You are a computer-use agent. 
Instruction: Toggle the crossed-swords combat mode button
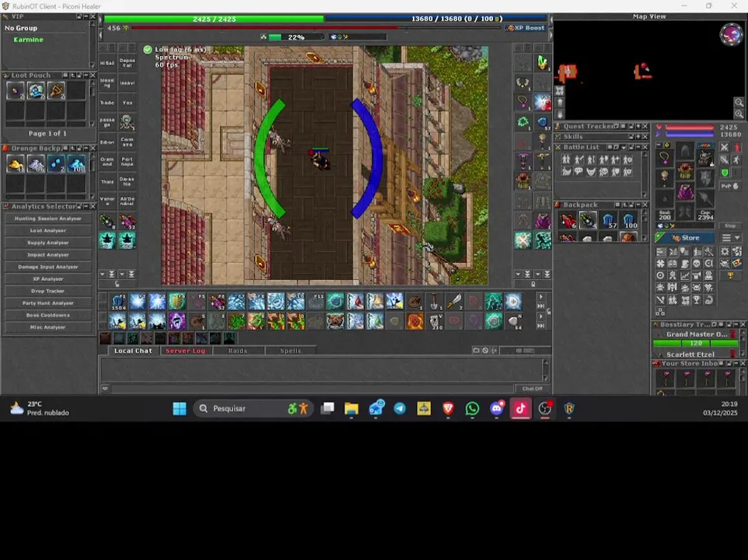pos(725,148)
